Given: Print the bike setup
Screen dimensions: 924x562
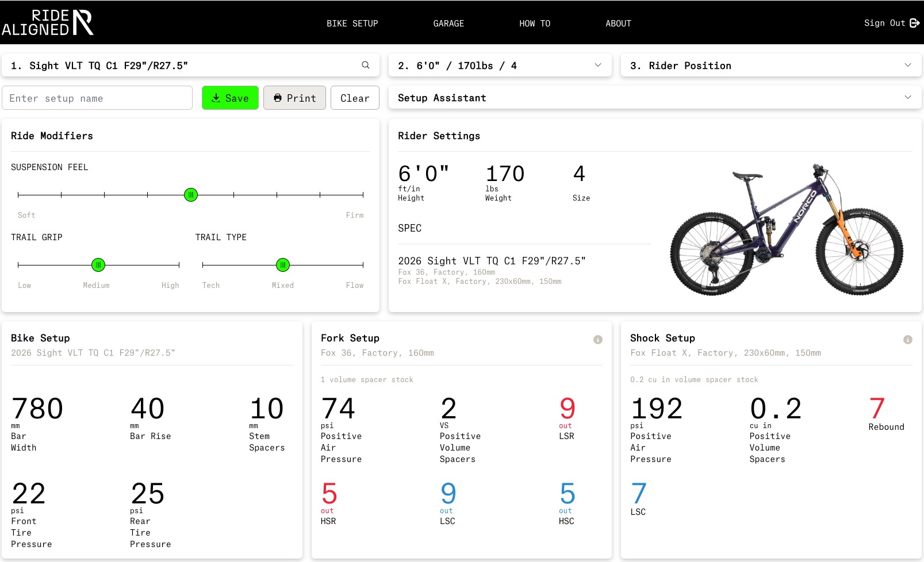Looking at the screenshot, I should coord(294,98).
